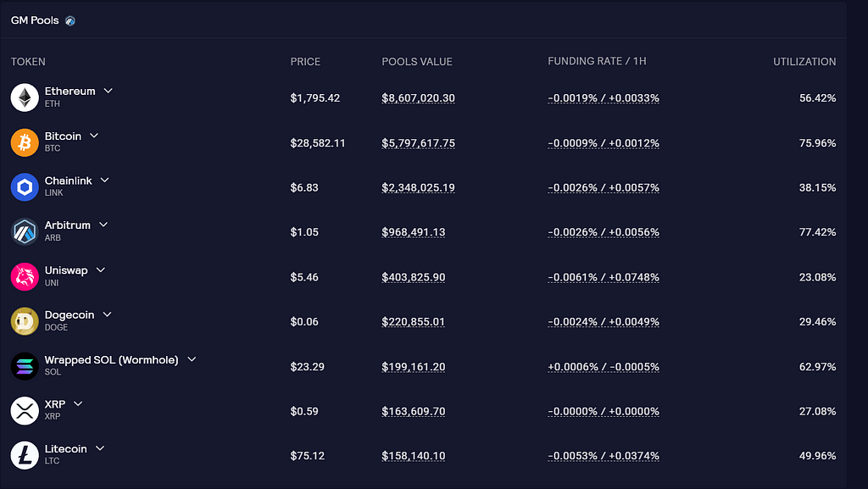
Task: Click Bitcoin funding rate -0.0009% / +0.0012%
Action: [604, 143]
